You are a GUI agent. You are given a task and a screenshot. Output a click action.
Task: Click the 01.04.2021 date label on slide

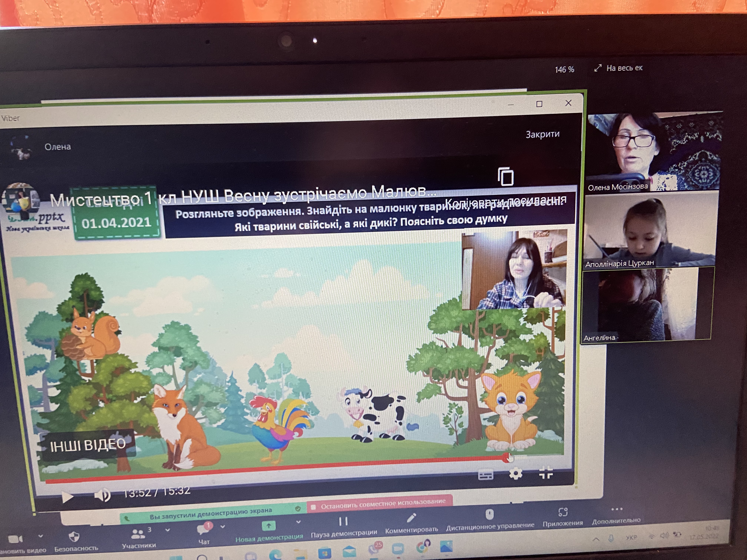(117, 223)
